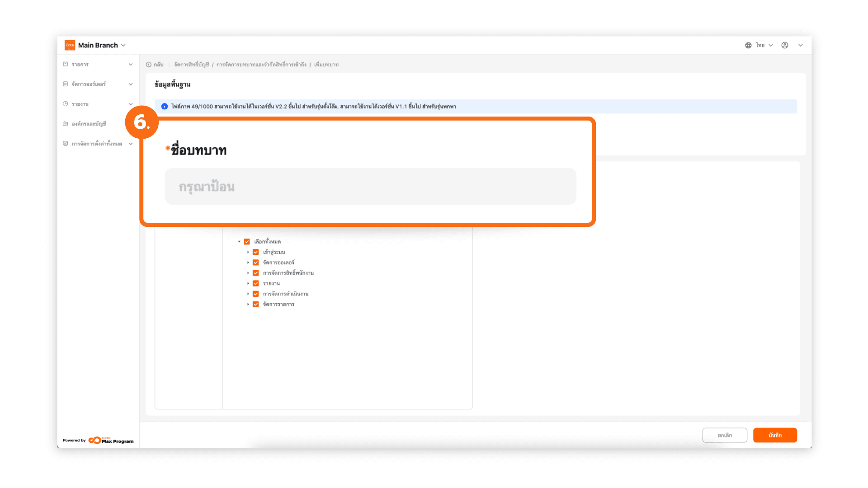868x488 pixels.
Task: Expand จัดการออร์เดอร์ sidebar menu chevron
Action: tap(131, 84)
